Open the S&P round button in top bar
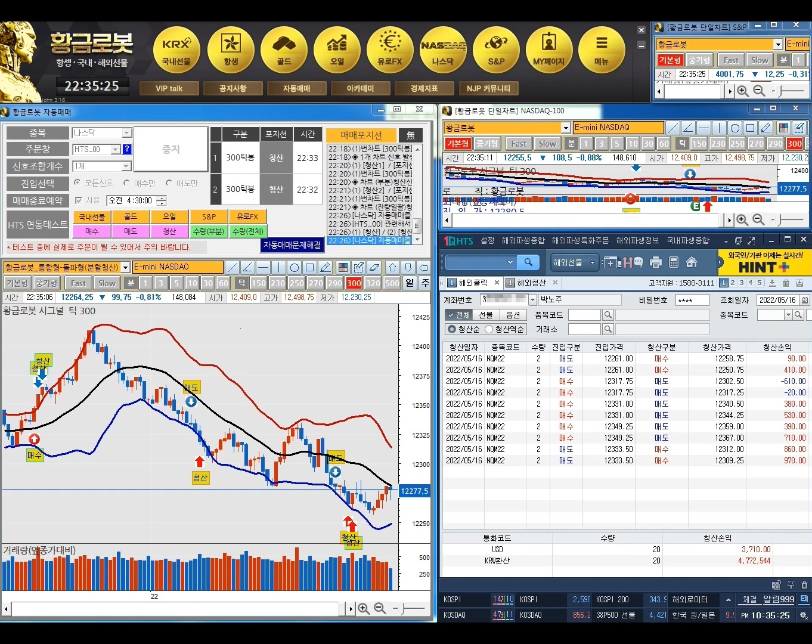Screen dimensions: 812x644 click(496, 50)
